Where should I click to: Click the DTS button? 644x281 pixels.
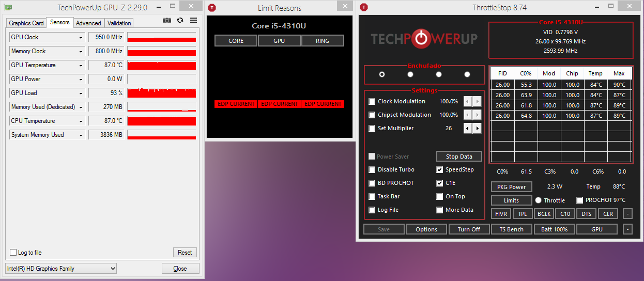[586, 214]
